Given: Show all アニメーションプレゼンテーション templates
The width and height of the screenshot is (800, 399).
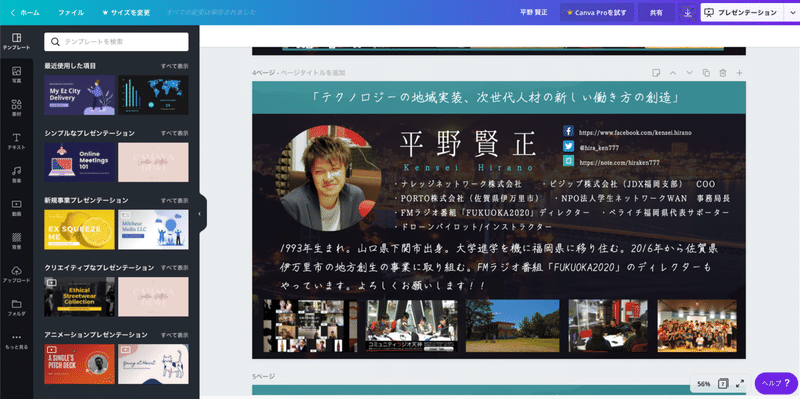Looking at the screenshot, I should click(x=174, y=335).
